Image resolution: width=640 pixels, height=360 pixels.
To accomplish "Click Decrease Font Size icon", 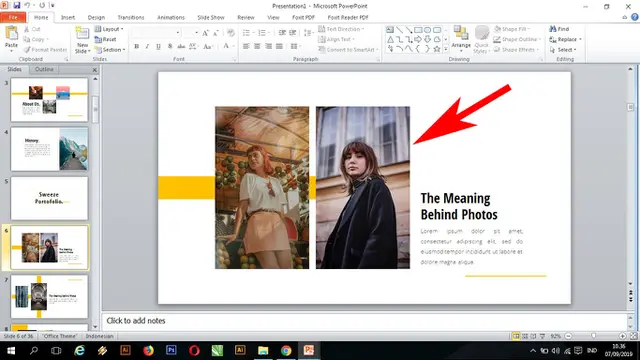I will click(x=216, y=33).
